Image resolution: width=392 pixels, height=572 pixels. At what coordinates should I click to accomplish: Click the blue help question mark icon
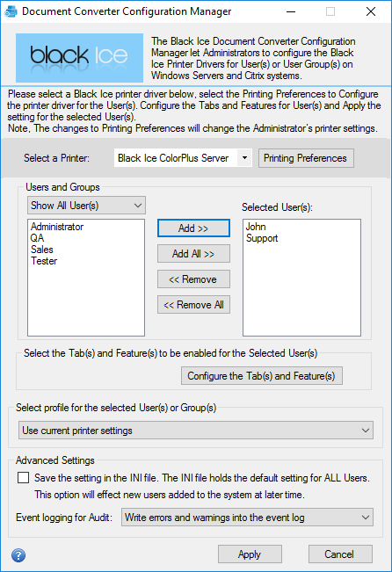click(18, 555)
